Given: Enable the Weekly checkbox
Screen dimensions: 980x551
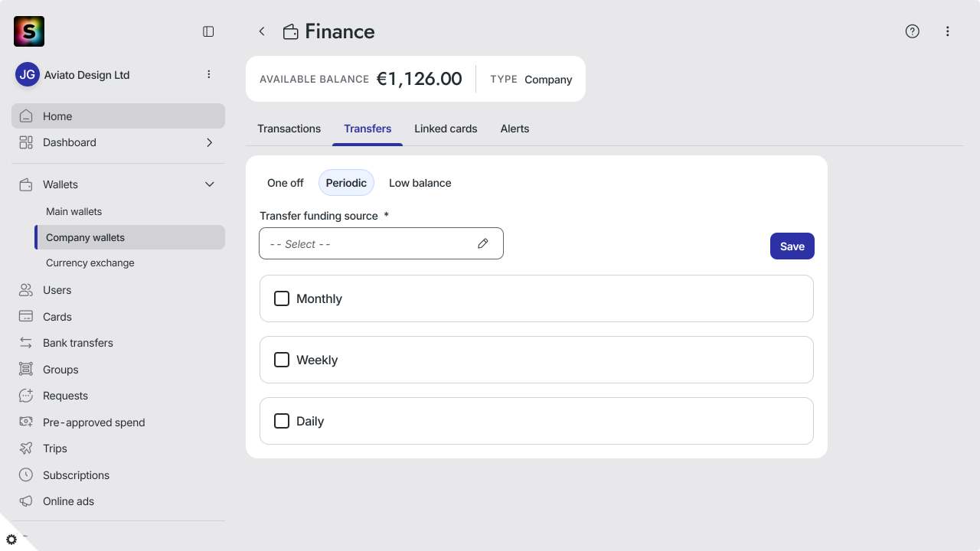Looking at the screenshot, I should click(x=282, y=360).
